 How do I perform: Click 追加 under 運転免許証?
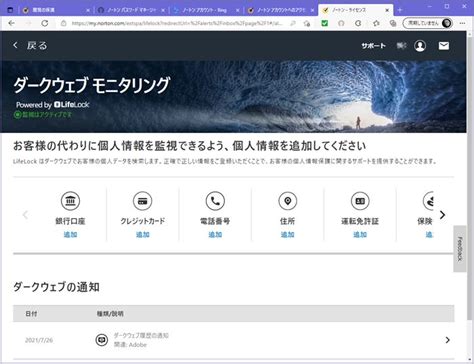(360, 234)
